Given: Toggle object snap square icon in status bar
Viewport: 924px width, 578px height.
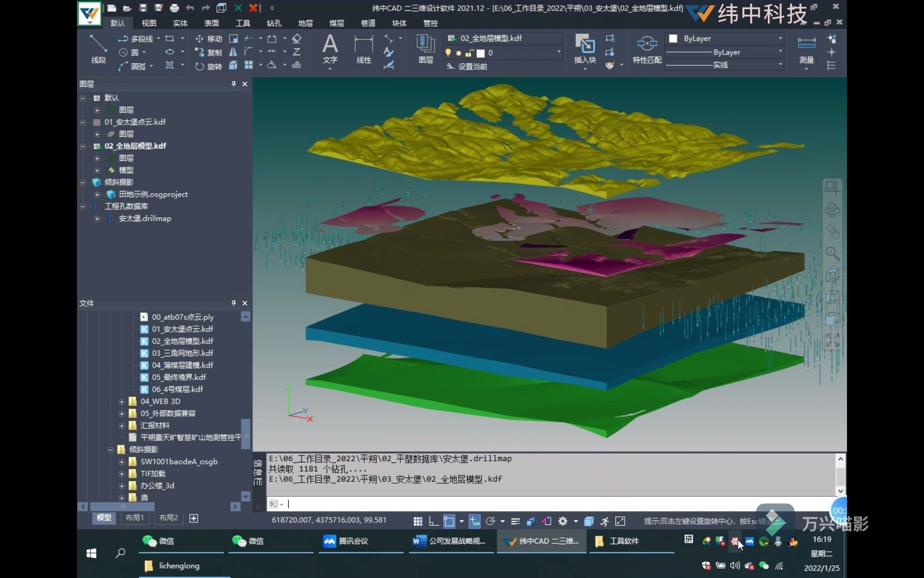Looking at the screenshot, I should pos(449,521).
